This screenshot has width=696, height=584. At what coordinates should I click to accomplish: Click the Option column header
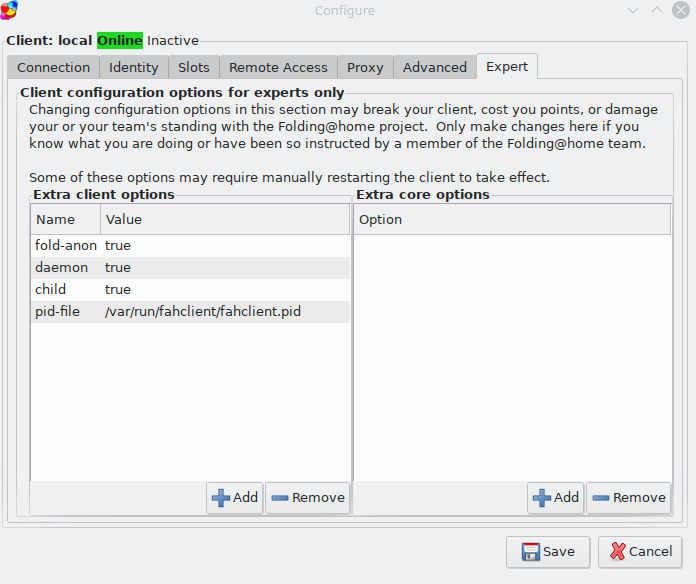coord(512,219)
